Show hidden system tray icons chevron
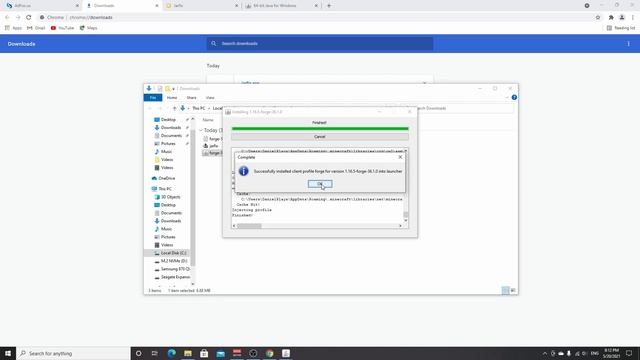The height and width of the screenshot is (360, 640). (544, 353)
